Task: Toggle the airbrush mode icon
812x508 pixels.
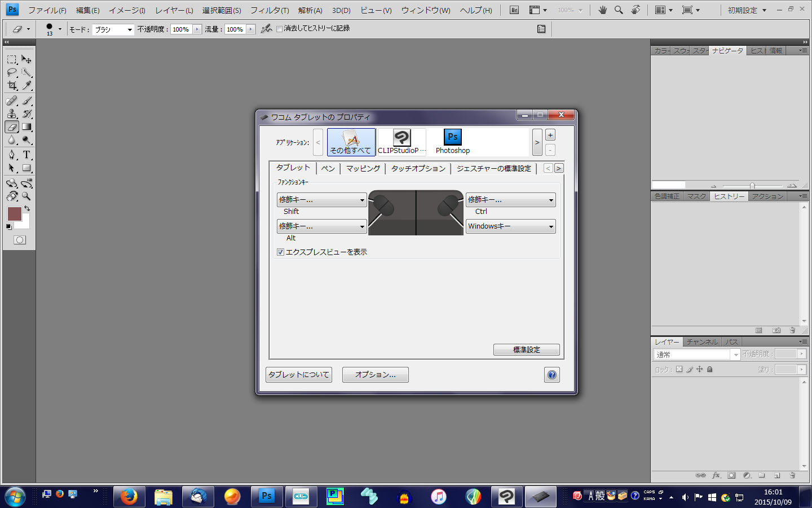Action: [x=266, y=29]
